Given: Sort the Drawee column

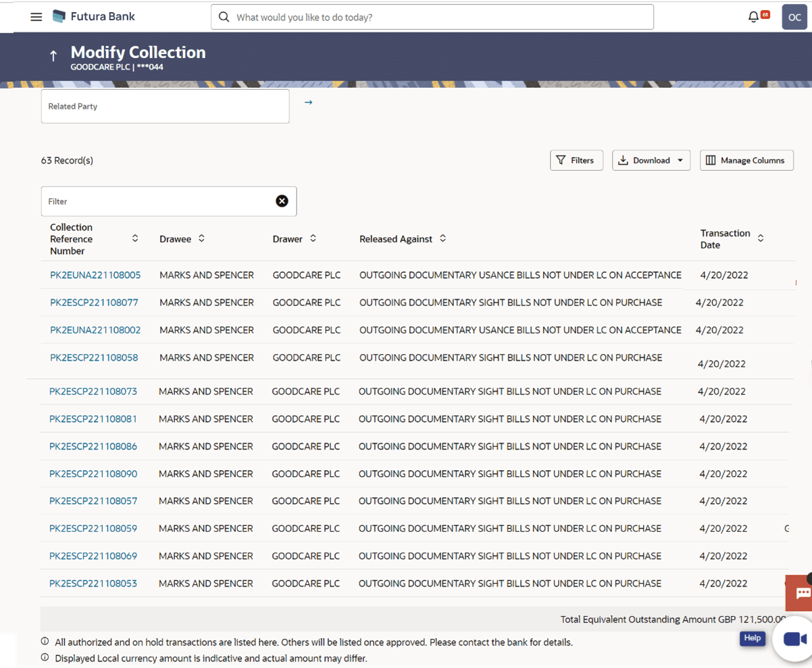Looking at the screenshot, I should point(201,238).
